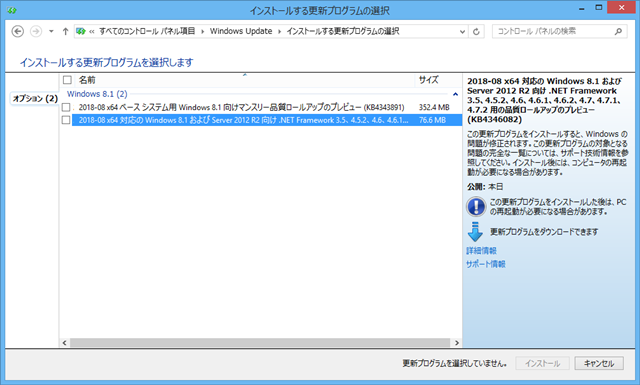
Task: Refresh the page with the refresh button
Action: [x=476, y=31]
